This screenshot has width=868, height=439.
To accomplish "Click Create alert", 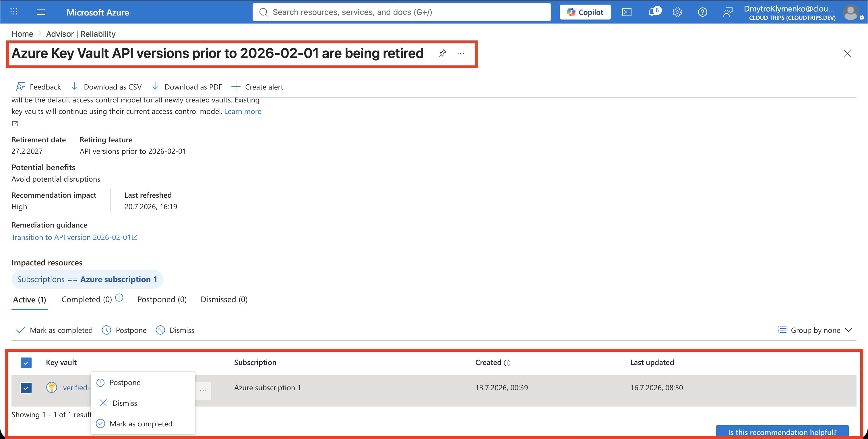I will coord(257,87).
